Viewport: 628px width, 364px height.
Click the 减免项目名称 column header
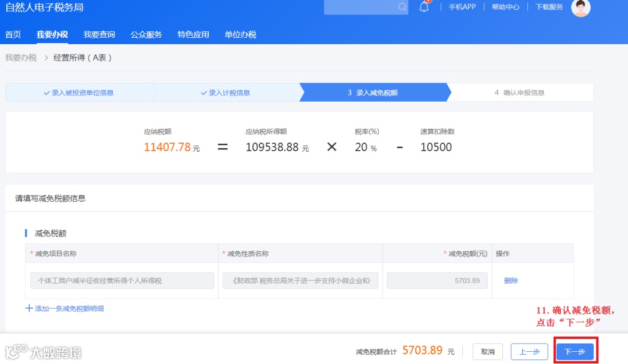56,254
